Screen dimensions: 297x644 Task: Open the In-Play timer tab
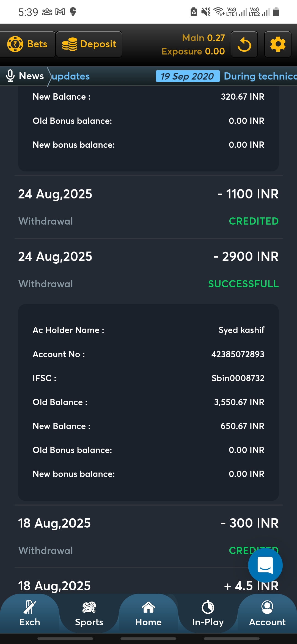coord(208,613)
